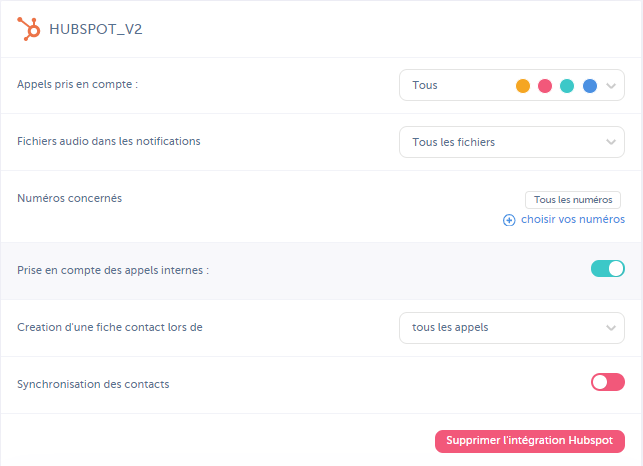Click the pink color dot in Appels dropdown

point(545,86)
